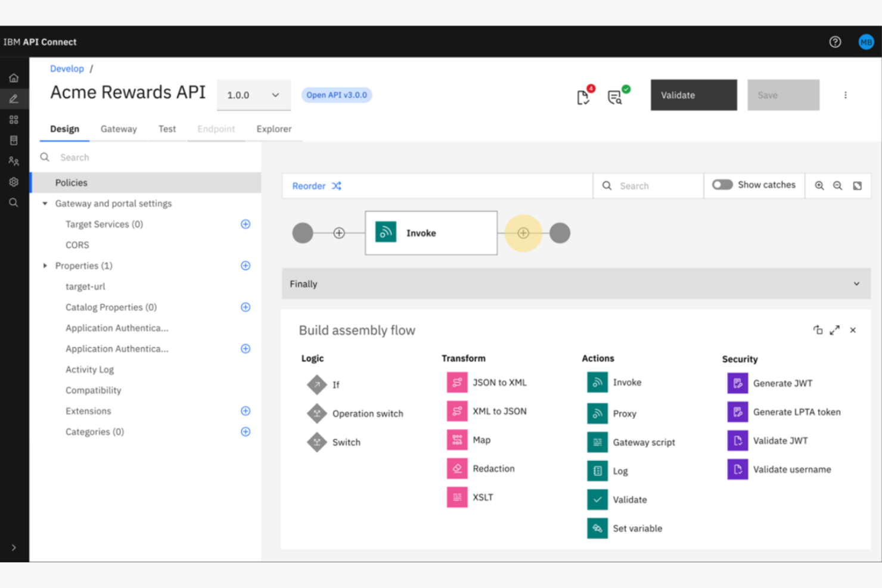882x588 pixels.
Task: Select the target-url property
Action: point(85,287)
